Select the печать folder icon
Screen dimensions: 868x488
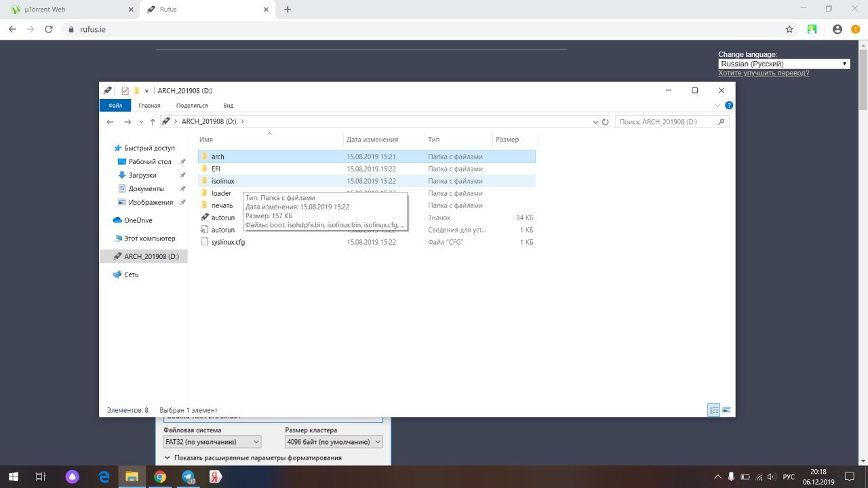pos(204,205)
